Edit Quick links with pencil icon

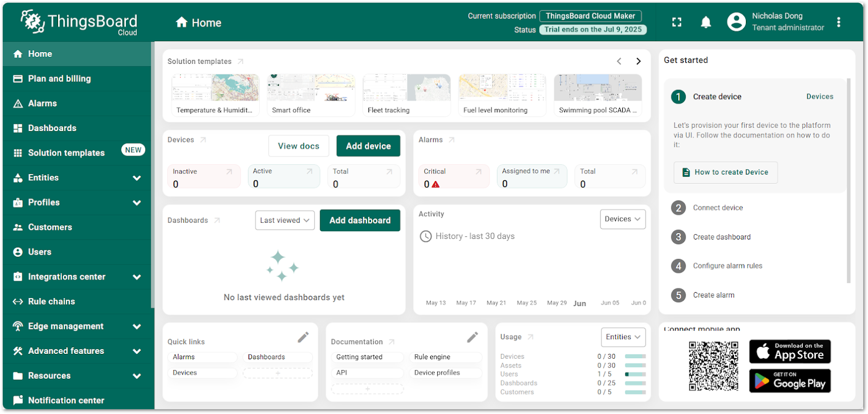coord(303,337)
